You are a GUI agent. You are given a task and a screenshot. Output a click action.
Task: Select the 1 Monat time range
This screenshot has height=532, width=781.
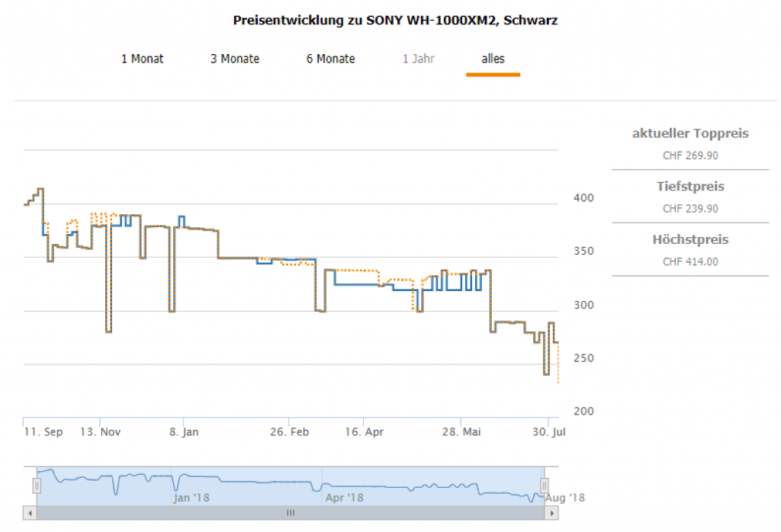[x=142, y=59]
